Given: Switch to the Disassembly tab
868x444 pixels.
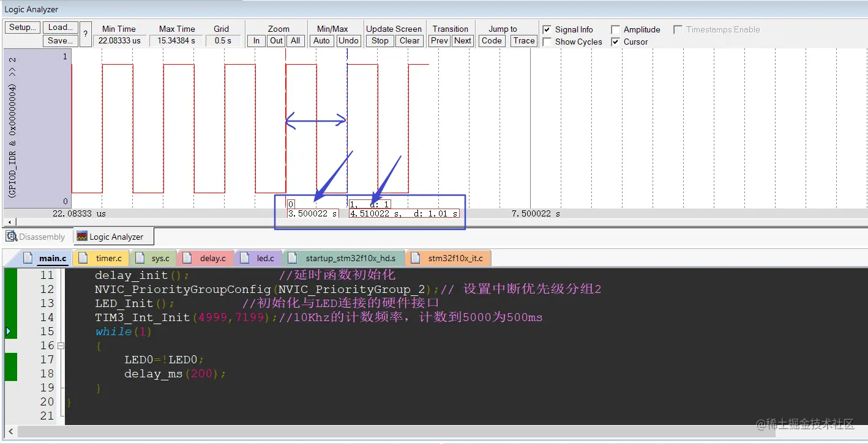Looking at the screenshot, I should 37,236.
